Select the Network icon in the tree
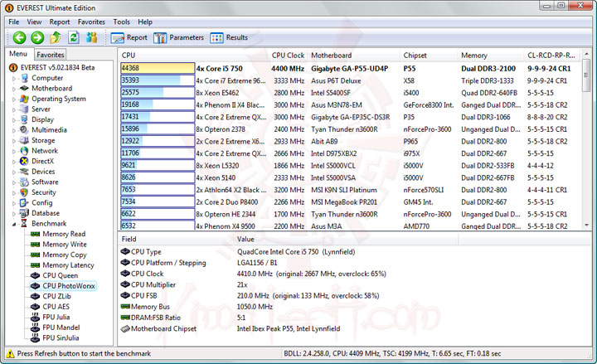 click(x=24, y=151)
